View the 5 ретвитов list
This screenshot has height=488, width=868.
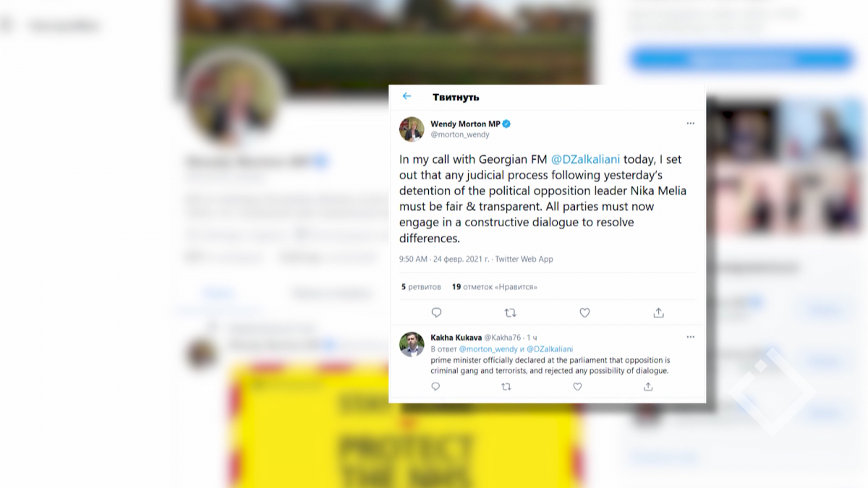coord(421,287)
